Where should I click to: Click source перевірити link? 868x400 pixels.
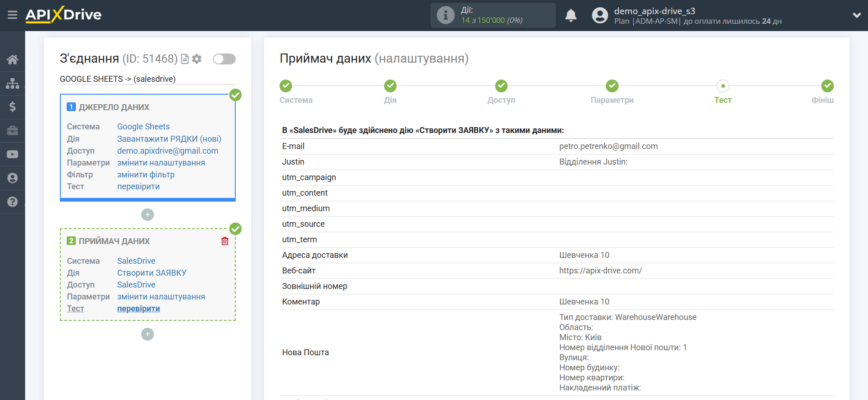[138, 186]
